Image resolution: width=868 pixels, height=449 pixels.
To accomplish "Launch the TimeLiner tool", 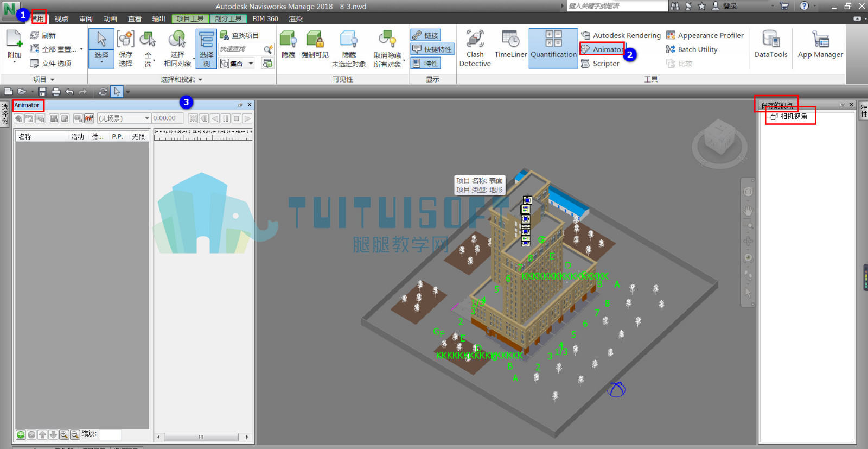I will (510, 45).
